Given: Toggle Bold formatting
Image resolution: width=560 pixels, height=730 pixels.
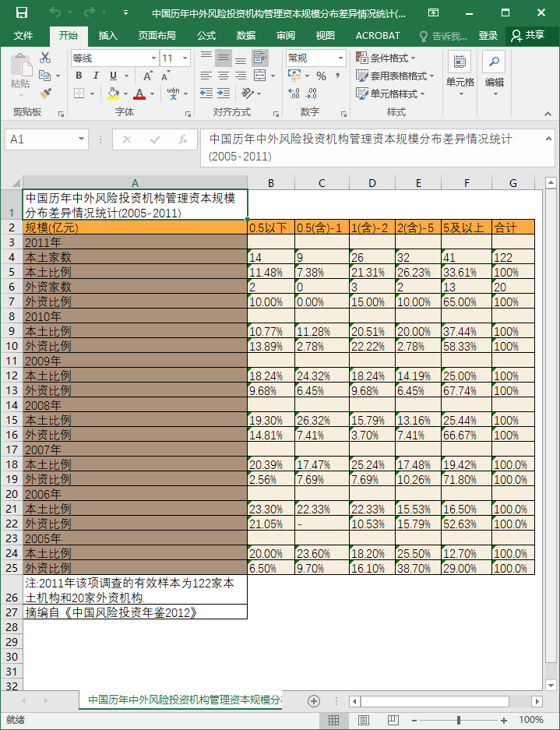Looking at the screenshot, I should point(79,76).
